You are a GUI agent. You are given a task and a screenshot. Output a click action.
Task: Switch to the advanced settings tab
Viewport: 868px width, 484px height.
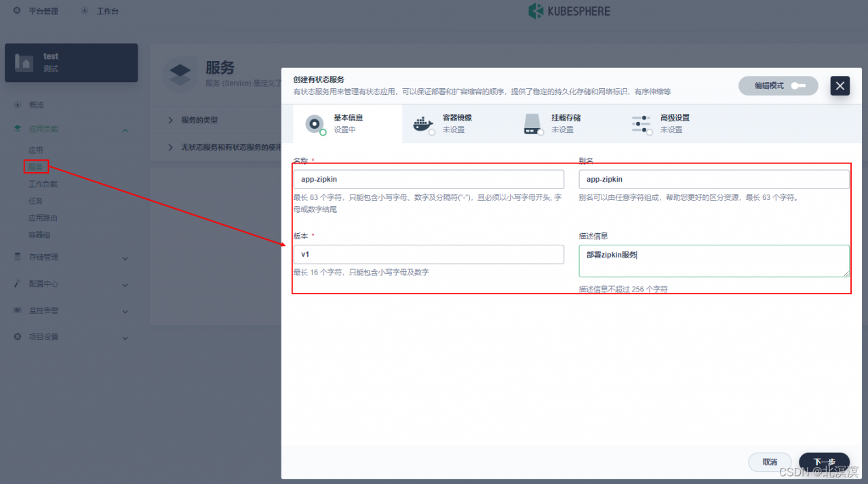[x=674, y=123]
